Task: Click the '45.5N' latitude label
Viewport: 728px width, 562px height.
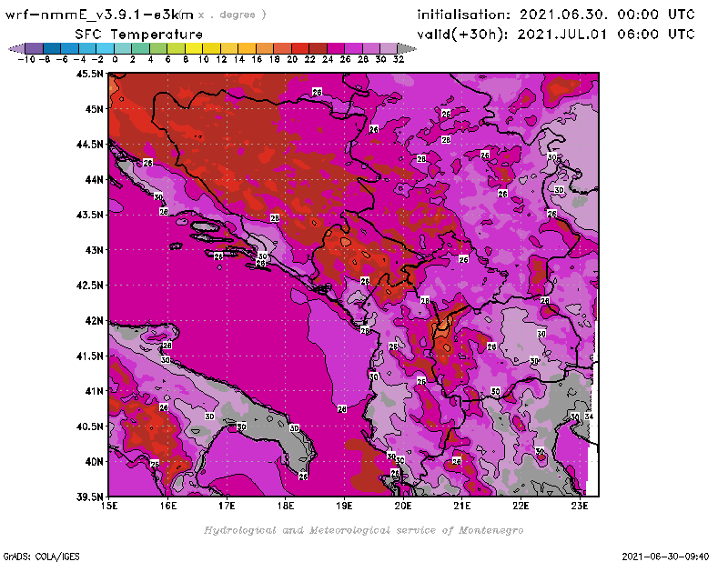Action: click(x=89, y=74)
